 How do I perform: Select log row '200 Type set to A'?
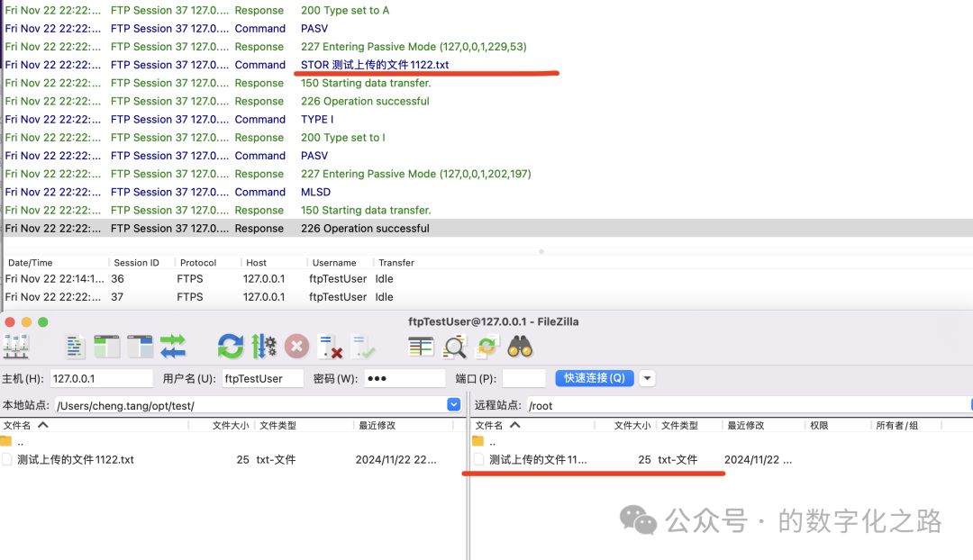tap(488, 11)
